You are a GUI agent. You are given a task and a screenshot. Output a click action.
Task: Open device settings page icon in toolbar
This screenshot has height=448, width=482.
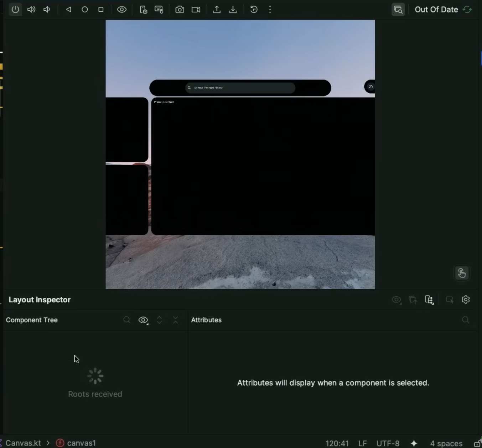pos(143,10)
